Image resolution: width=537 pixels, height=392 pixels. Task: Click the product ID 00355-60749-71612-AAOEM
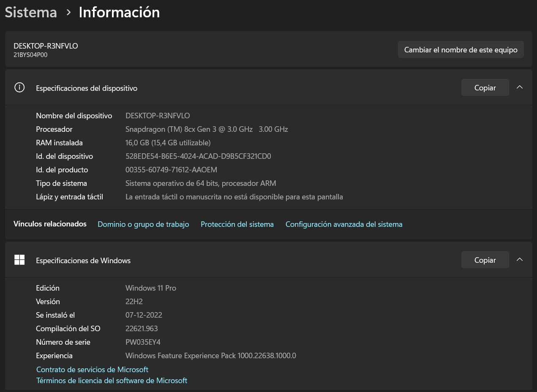pos(171,170)
